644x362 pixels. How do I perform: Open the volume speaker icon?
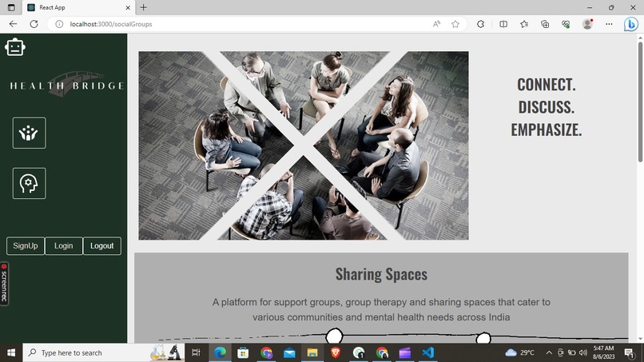pyautogui.click(x=583, y=352)
